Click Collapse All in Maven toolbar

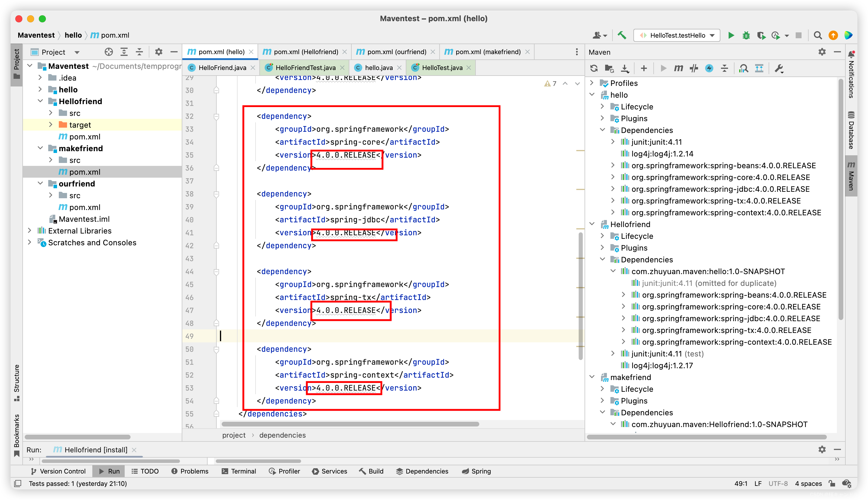[x=724, y=68]
